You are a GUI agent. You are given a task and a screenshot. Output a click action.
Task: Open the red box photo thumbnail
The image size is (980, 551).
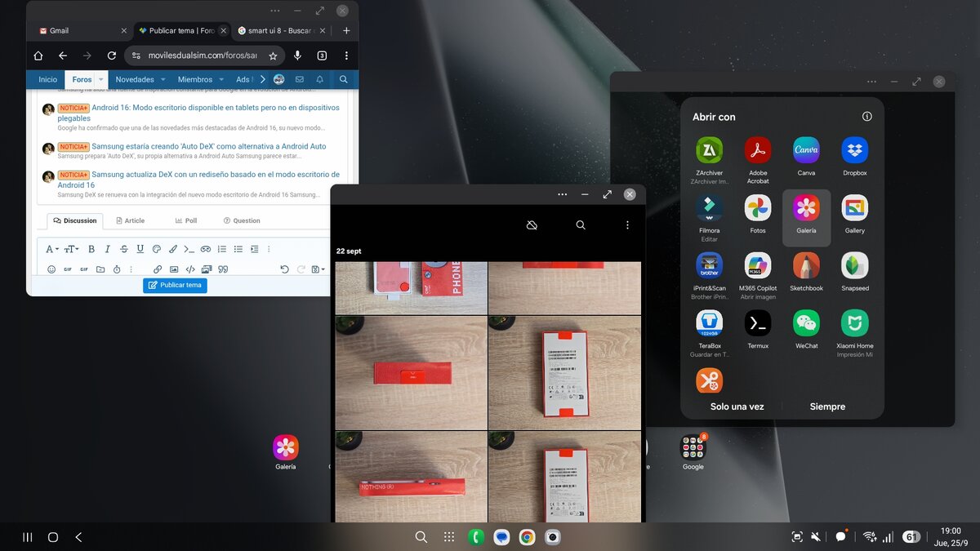point(412,373)
